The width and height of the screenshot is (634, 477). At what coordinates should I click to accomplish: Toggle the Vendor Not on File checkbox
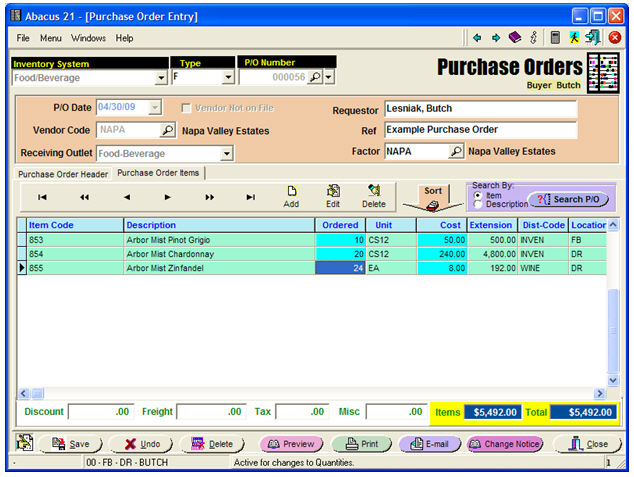(x=186, y=108)
